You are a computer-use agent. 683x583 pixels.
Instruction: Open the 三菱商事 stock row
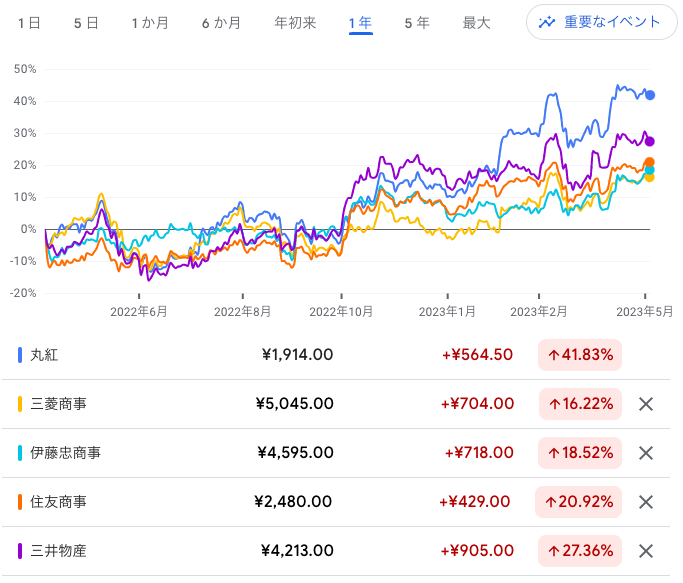point(336,404)
